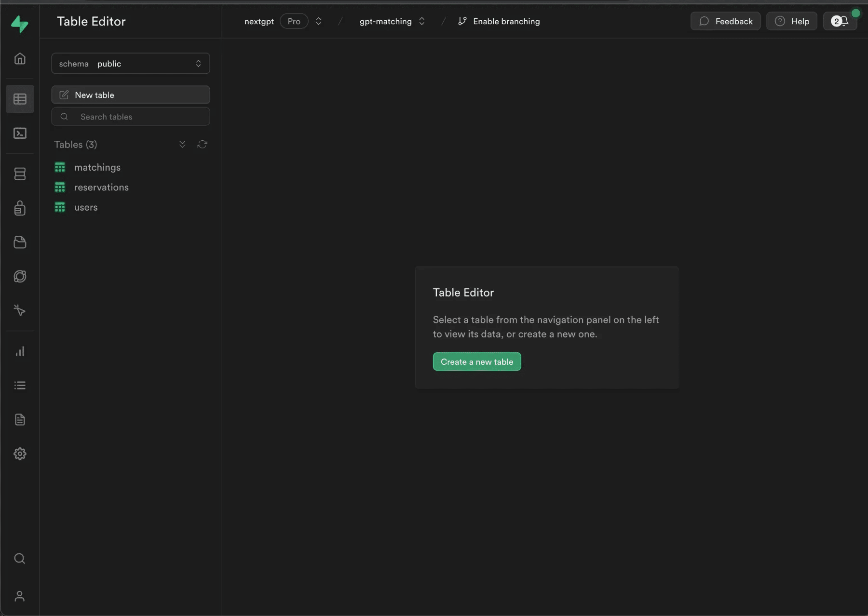Open the Authentication lock icon
The width and height of the screenshot is (868, 616).
coord(20,208)
